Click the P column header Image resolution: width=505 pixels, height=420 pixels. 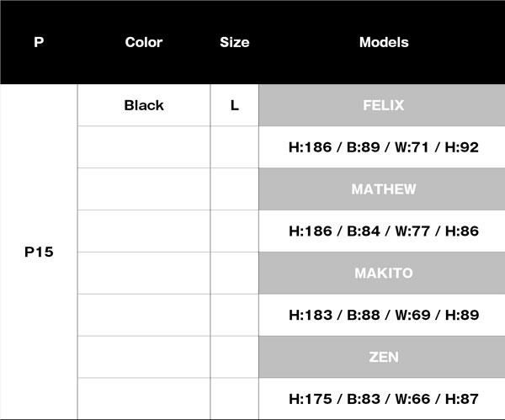(39, 42)
